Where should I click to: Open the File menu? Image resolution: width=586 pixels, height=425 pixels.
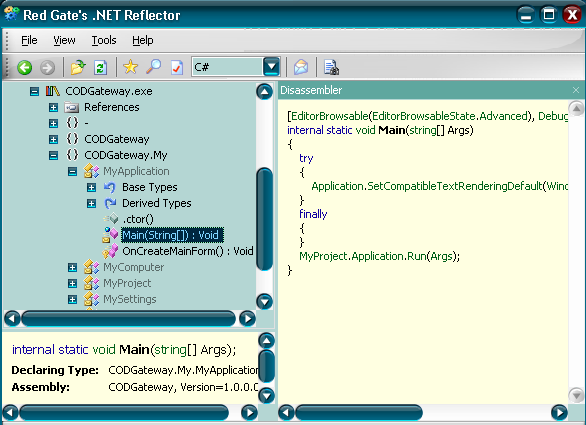click(x=29, y=40)
